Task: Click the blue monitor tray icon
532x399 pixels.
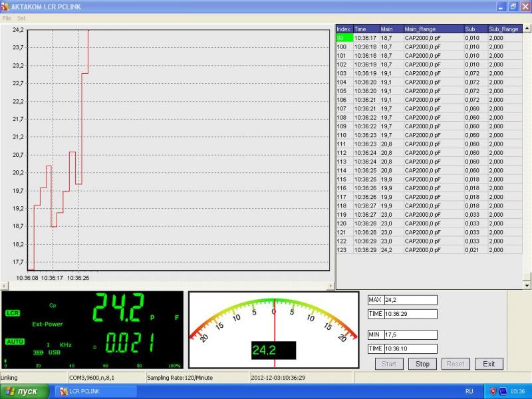Action: (503, 391)
